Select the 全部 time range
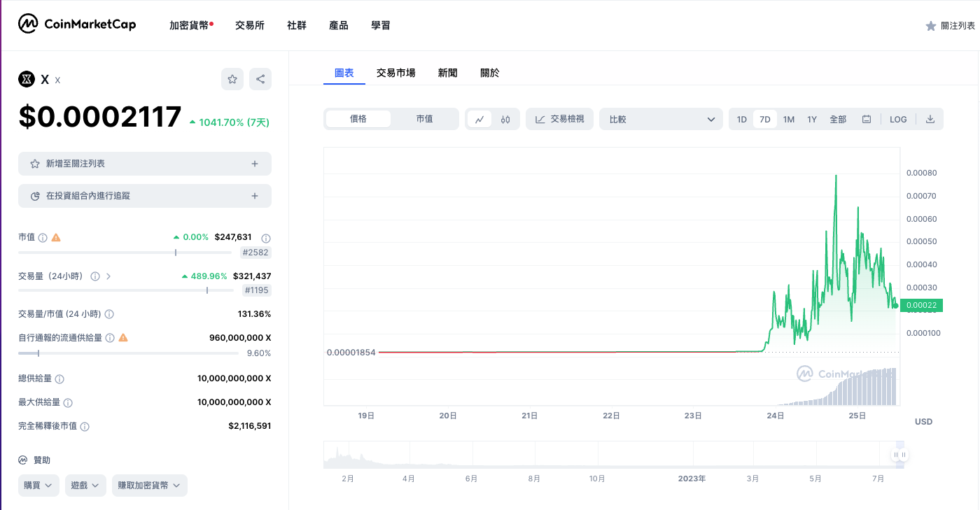980x510 pixels. tap(838, 119)
